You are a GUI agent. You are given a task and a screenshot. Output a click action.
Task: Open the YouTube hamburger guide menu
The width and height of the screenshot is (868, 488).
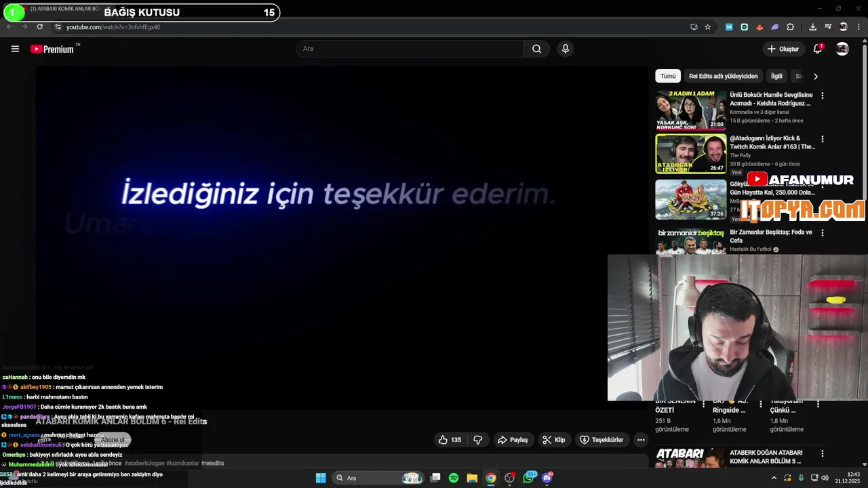click(x=15, y=49)
